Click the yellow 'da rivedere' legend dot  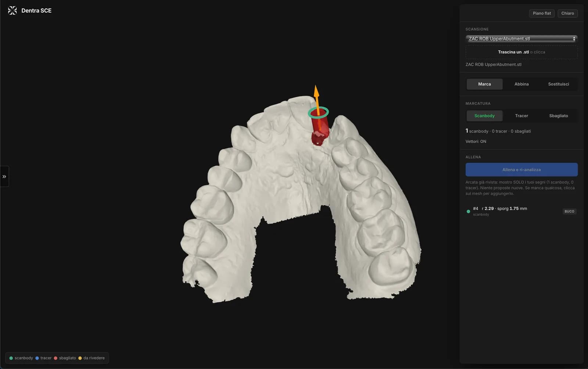(80, 358)
